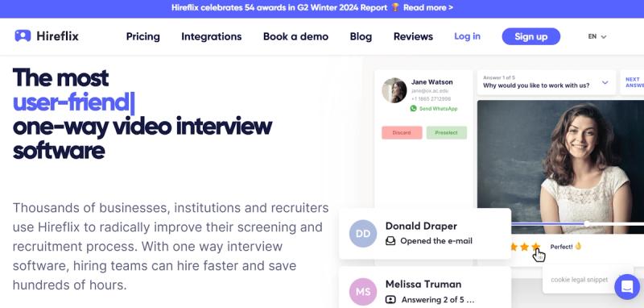The width and height of the screenshot is (644, 308).
Task: Click the Hireflix brand name text
Action: pyautogui.click(x=57, y=36)
